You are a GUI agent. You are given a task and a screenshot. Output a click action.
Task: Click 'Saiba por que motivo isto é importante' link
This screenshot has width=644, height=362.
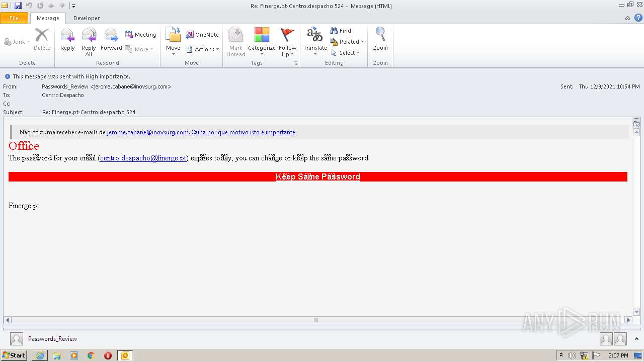pos(244,132)
